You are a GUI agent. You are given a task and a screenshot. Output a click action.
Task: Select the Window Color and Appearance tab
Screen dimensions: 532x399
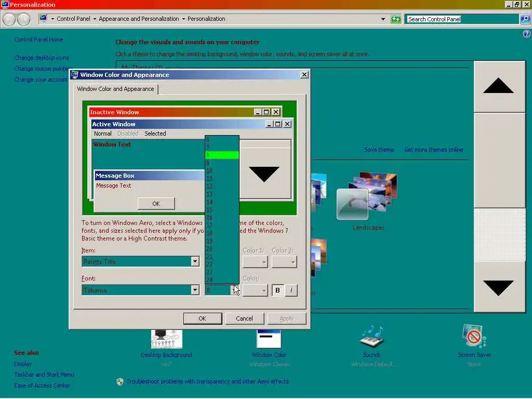pos(115,89)
